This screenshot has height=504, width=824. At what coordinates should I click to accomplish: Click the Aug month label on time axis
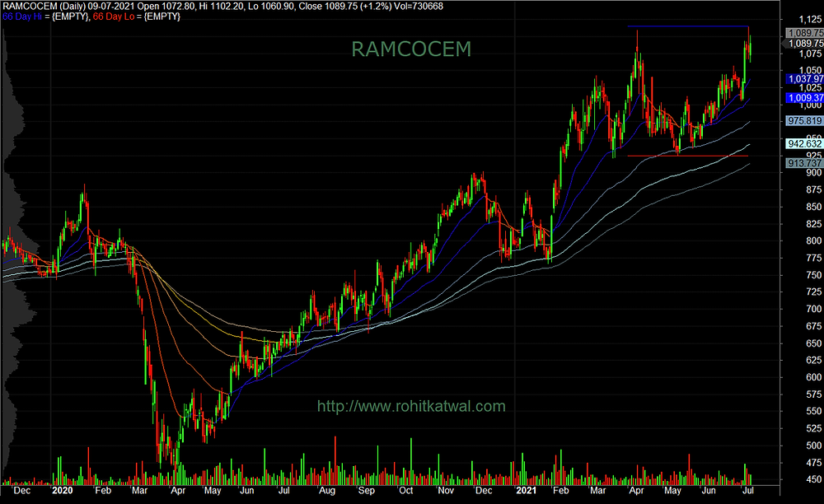coord(327,490)
